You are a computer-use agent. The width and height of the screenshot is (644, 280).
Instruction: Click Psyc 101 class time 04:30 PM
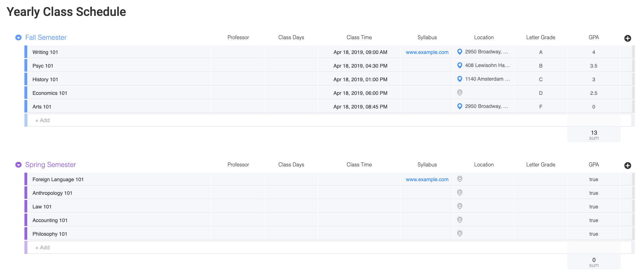pyautogui.click(x=360, y=66)
